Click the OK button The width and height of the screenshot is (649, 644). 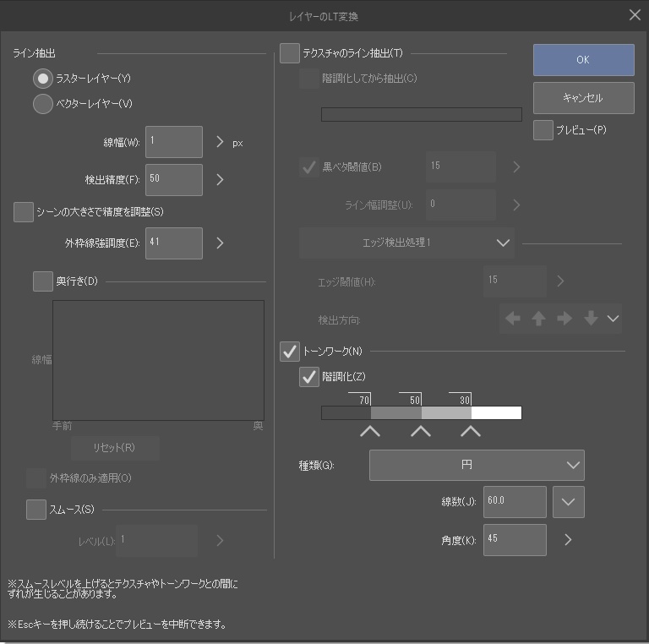583,60
